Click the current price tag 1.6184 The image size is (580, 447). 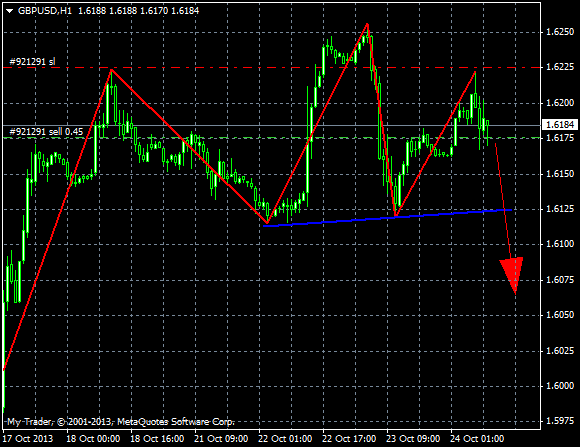point(560,125)
